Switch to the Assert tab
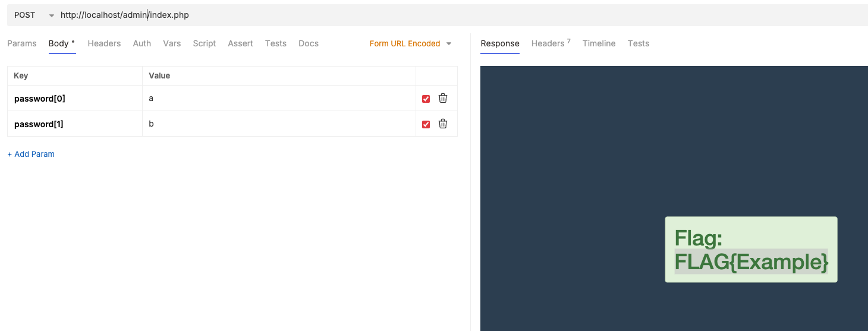The image size is (868, 331). point(240,43)
